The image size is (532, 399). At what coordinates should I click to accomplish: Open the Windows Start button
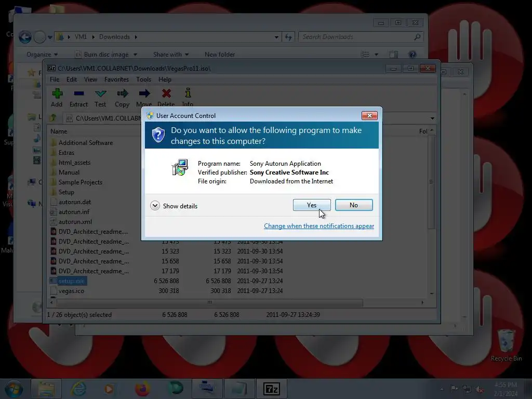tap(14, 389)
